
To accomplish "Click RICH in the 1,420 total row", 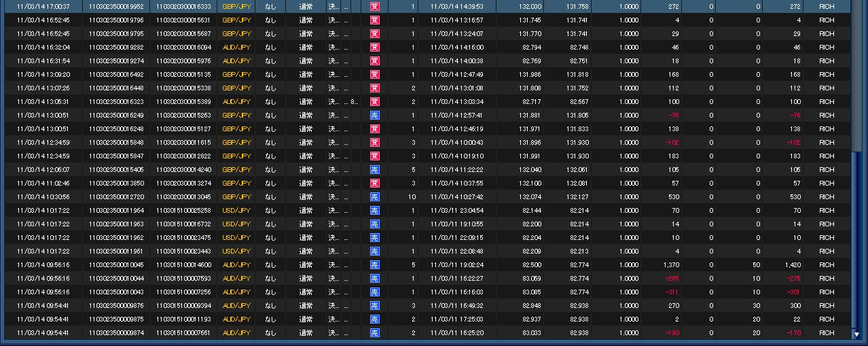I will [x=827, y=265].
